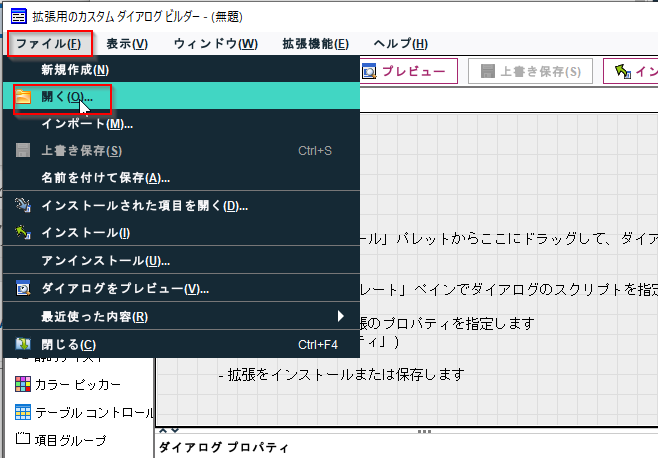Viewport: 658px width, 458px height.
Task: Click the floppy disk icon on the 上書き保存(S) toolbar button
Action: point(487,71)
